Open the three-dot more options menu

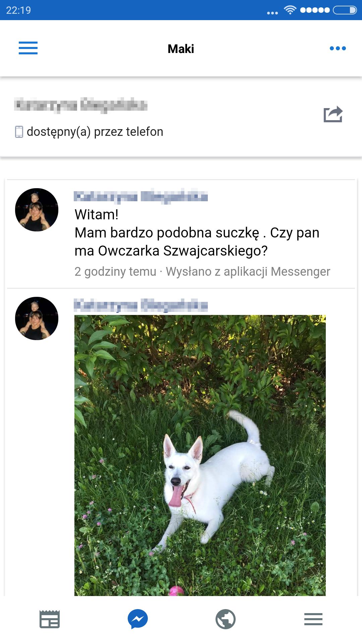338,48
